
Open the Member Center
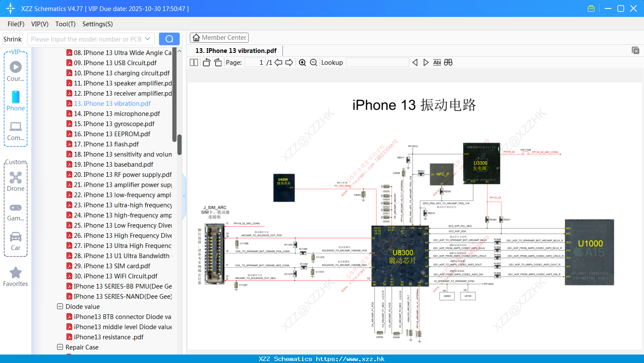(x=219, y=38)
